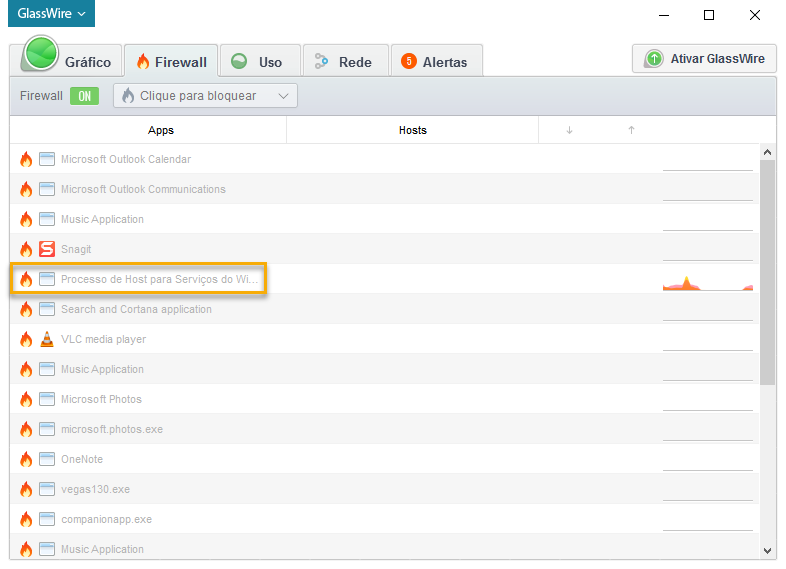
Task: Toggle flame for Processo de Host row
Action: click(x=26, y=279)
